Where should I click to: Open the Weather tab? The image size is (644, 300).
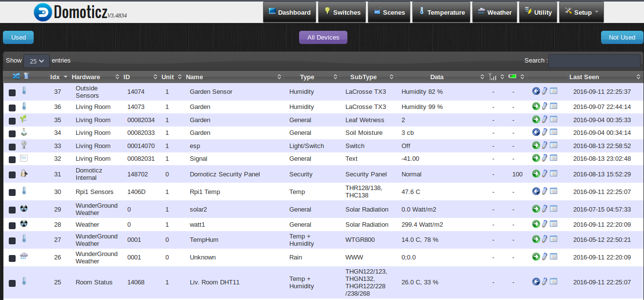coord(495,12)
